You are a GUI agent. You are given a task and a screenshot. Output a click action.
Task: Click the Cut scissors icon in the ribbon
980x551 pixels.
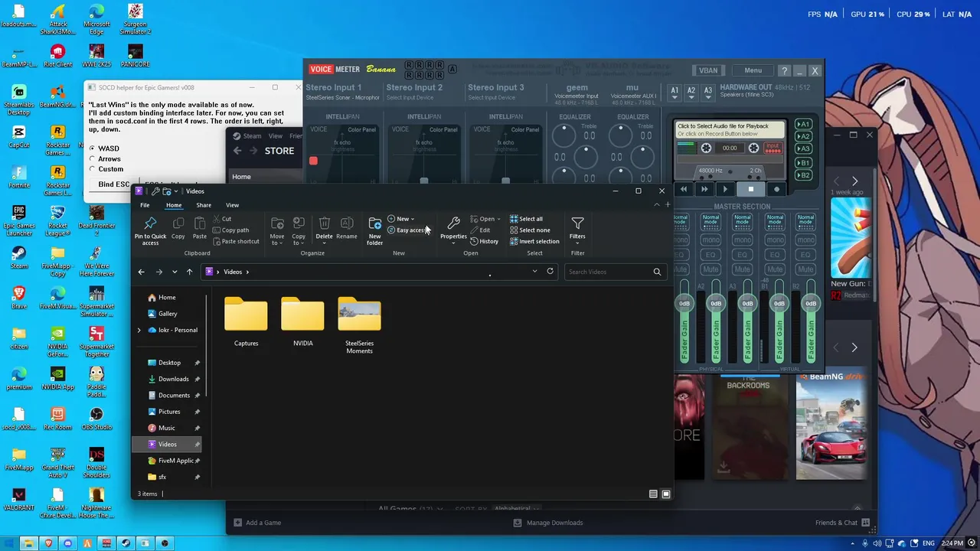coord(217,219)
